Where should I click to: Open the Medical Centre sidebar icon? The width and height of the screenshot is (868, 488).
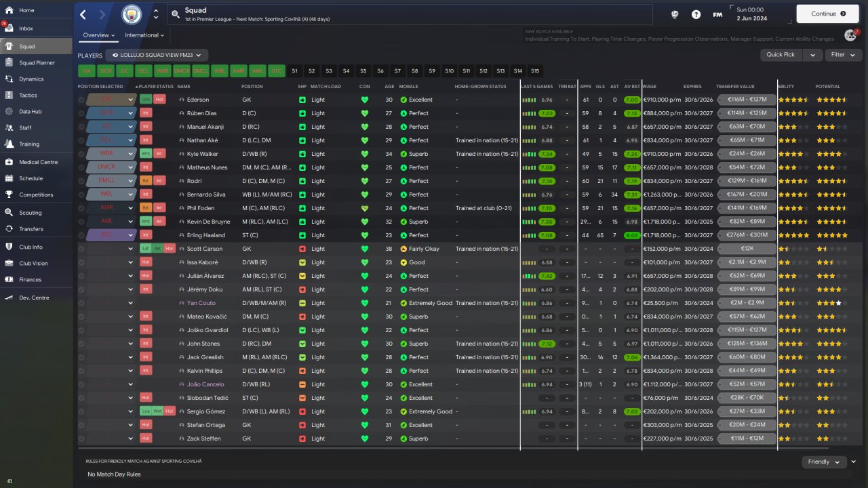(x=9, y=162)
